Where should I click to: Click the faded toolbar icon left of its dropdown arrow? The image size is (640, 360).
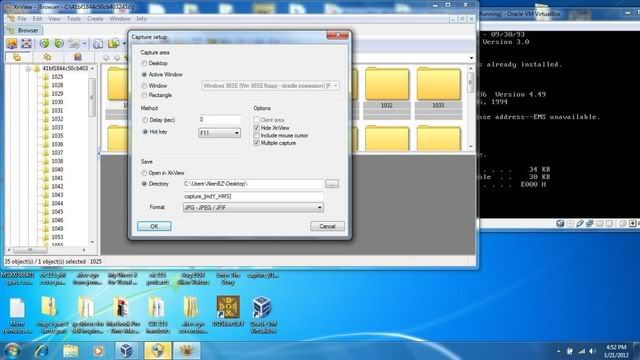74,43
